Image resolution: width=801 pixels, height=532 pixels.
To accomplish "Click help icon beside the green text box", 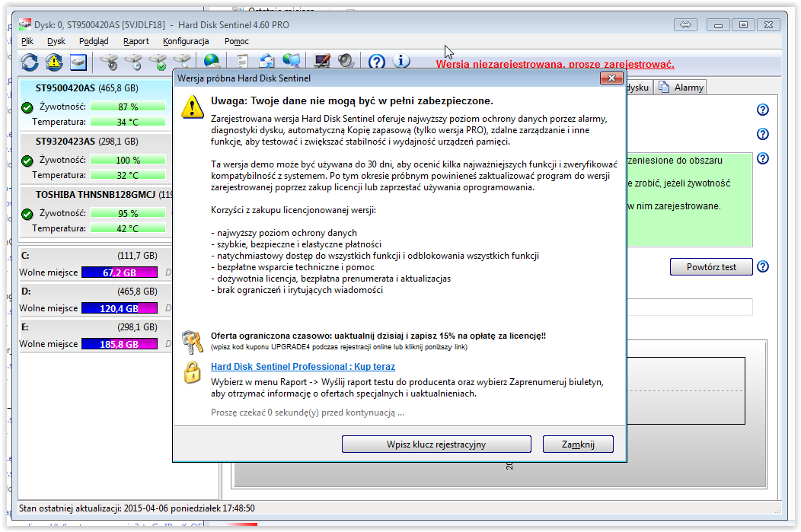I will click(763, 158).
